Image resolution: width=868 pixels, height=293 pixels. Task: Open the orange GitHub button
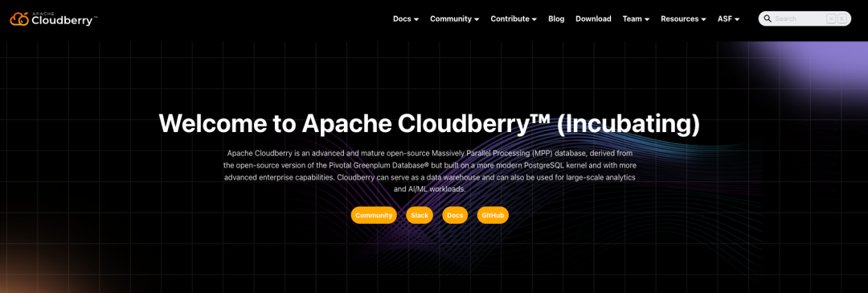point(493,215)
